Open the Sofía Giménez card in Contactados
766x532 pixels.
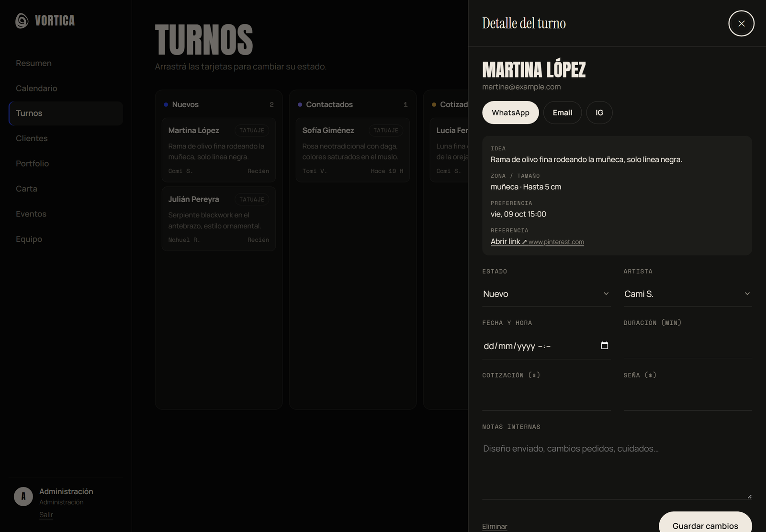[352, 150]
